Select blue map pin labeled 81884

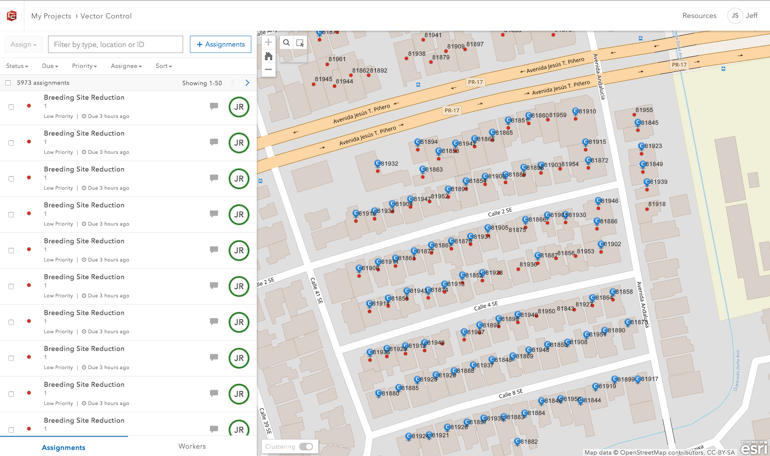(x=524, y=413)
